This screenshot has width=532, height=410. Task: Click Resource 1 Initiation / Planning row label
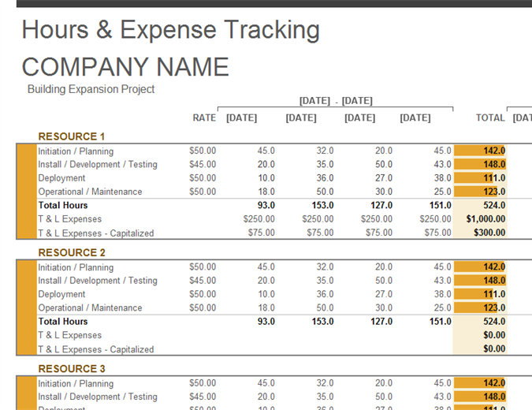point(76,151)
